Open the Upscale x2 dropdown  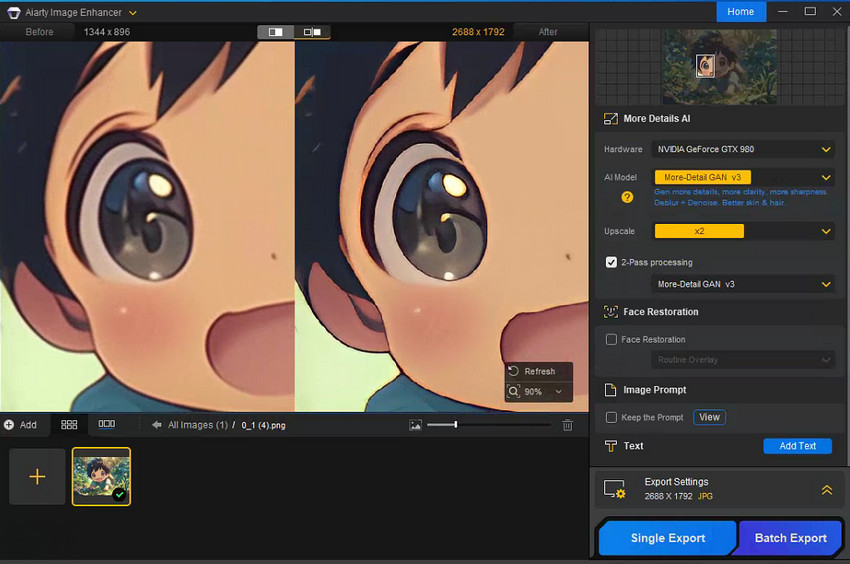tap(741, 231)
